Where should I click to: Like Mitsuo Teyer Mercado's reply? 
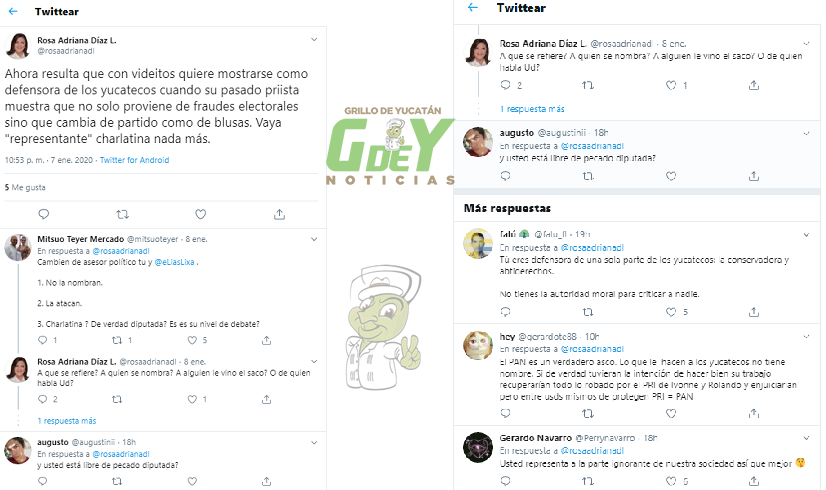(192, 340)
